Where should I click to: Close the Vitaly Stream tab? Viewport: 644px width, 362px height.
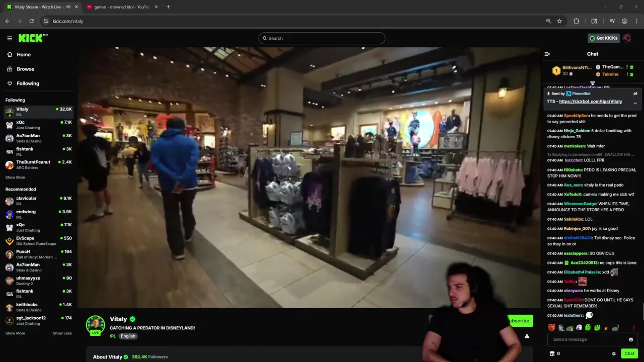click(x=76, y=7)
